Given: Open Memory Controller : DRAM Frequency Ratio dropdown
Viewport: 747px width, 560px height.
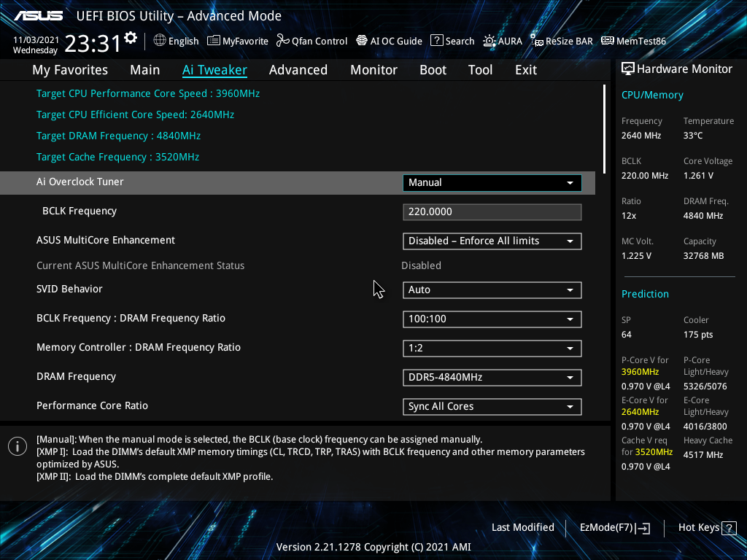Looking at the screenshot, I should click(492, 348).
